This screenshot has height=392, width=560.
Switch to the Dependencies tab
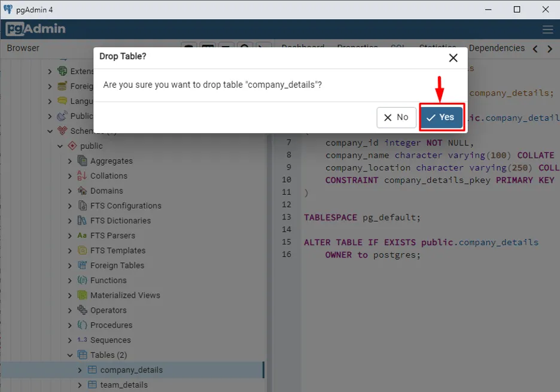[496, 48]
